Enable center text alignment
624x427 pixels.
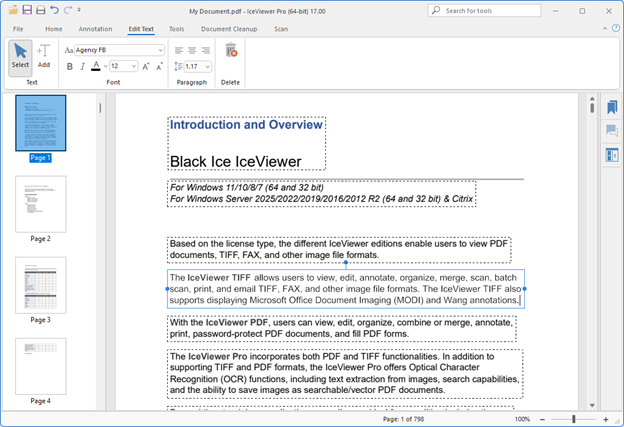[193, 49]
